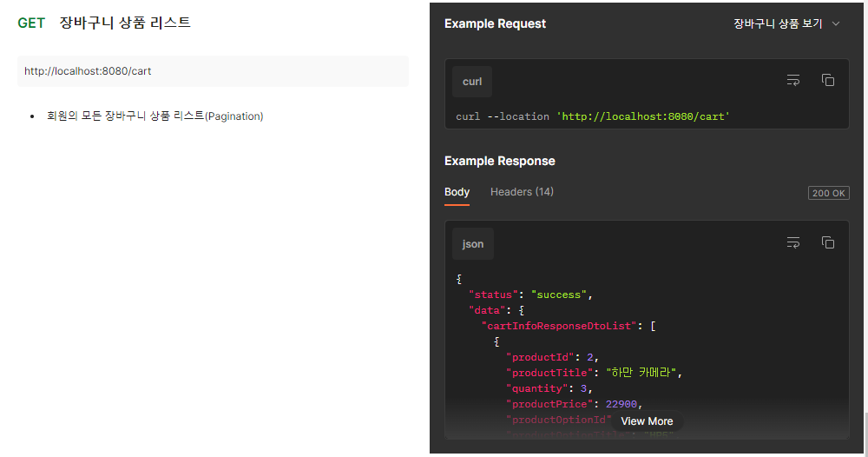The width and height of the screenshot is (868, 457).
Task: Copy the json response body
Action: (827, 242)
